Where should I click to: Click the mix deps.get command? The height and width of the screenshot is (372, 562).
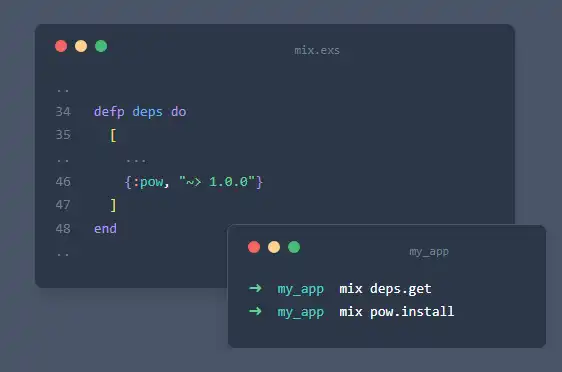click(385, 289)
